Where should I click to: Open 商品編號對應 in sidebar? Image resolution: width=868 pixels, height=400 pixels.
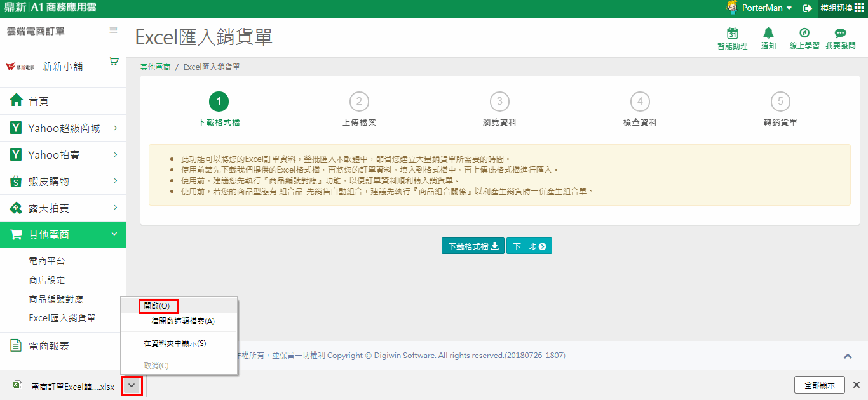click(56, 299)
